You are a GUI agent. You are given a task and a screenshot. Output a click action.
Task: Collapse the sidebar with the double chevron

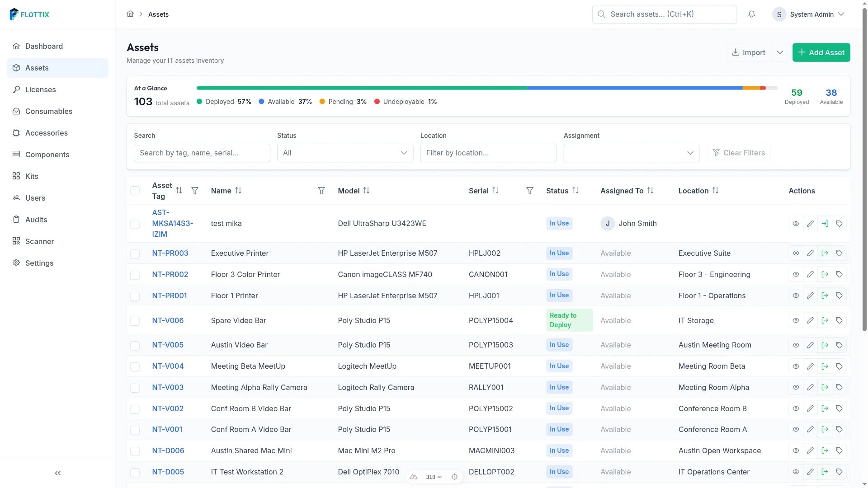(57, 473)
